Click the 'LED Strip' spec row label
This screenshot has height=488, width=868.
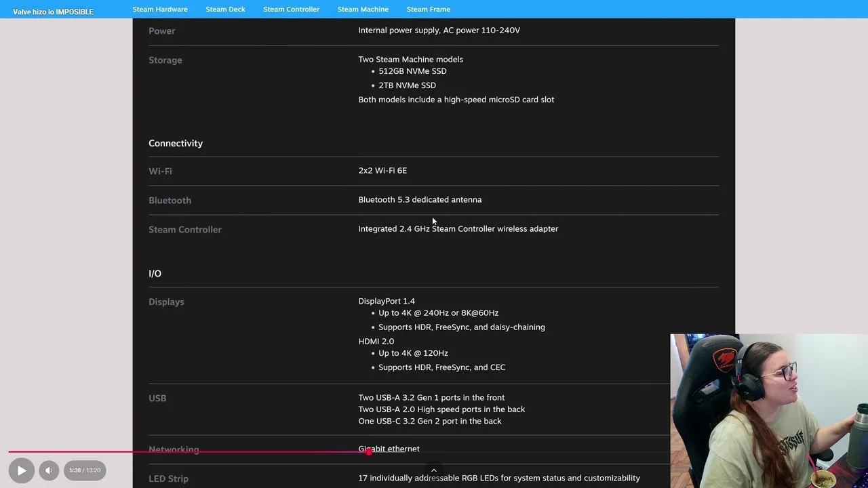(168, 479)
